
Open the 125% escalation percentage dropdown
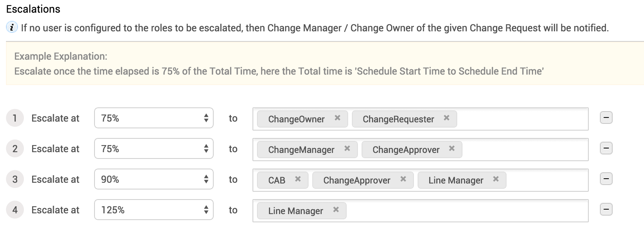[x=154, y=210]
